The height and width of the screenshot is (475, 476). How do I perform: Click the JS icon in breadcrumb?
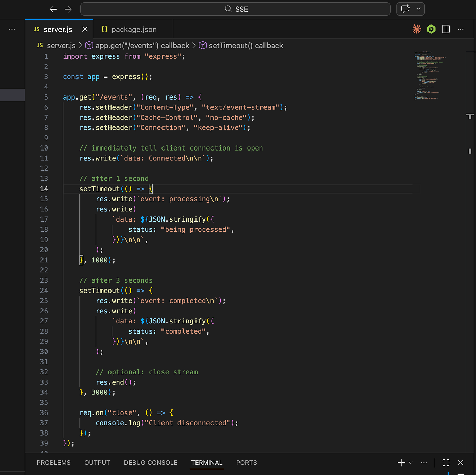click(x=40, y=46)
